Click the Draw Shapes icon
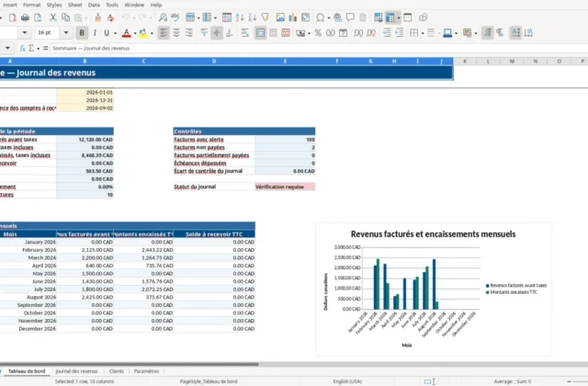This screenshot has height=386, width=588. pos(423,17)
